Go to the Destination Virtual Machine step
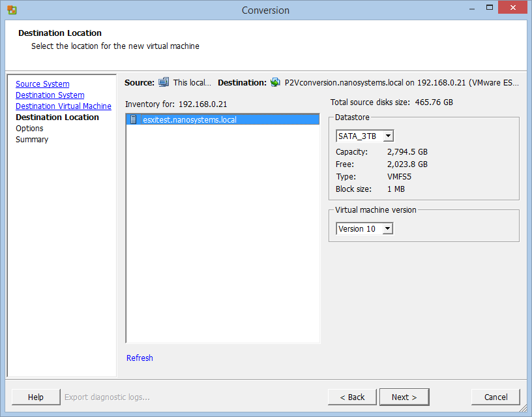 click(63, 106)
